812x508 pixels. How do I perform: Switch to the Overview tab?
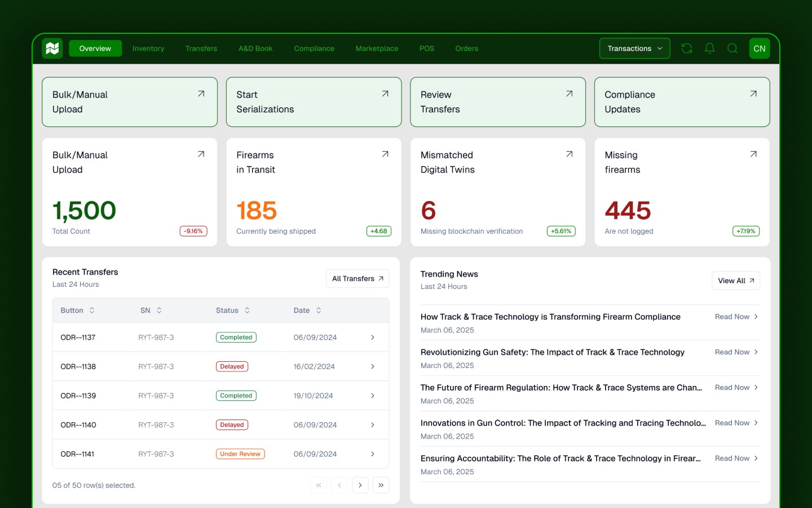click(x=95, y=49)
